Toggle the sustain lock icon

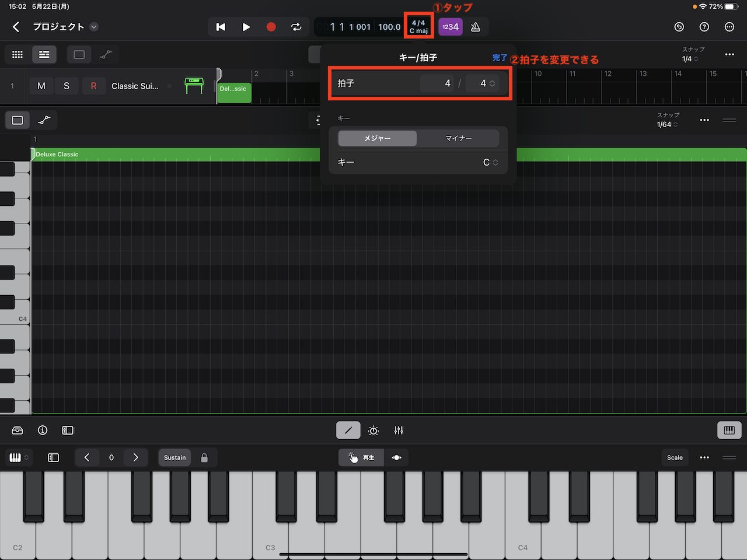pyautogui.click(x=204, y=458)
